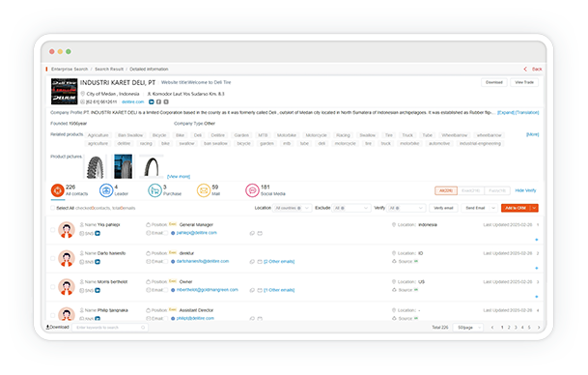Click mail icon in General Manager row
This screenshot has height=375, width=588.
tap(260, 233)
